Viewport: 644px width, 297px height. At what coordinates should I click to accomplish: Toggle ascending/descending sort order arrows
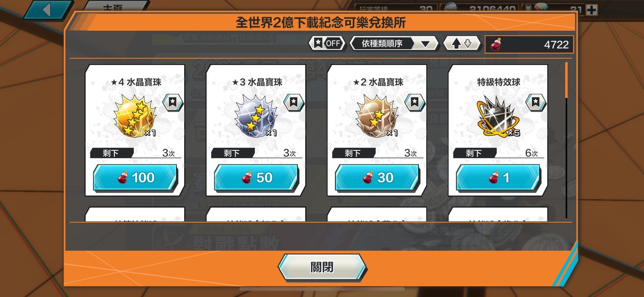click(461, 44)
